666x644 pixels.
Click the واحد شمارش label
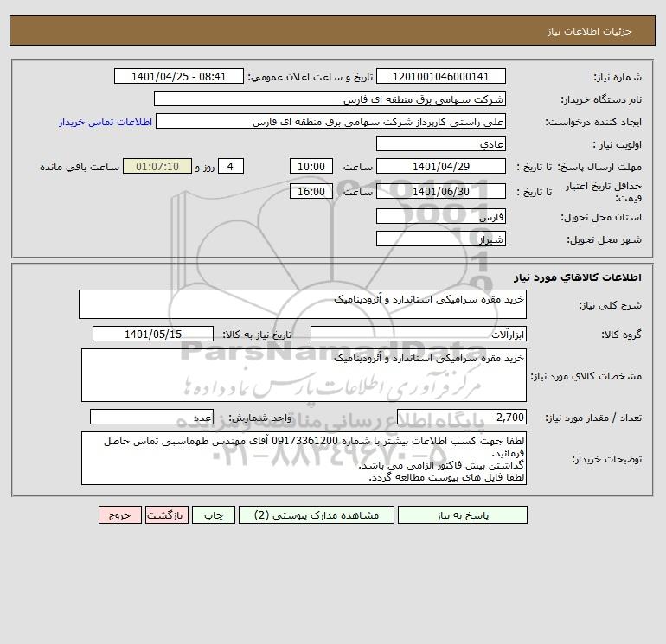(260, 418)
